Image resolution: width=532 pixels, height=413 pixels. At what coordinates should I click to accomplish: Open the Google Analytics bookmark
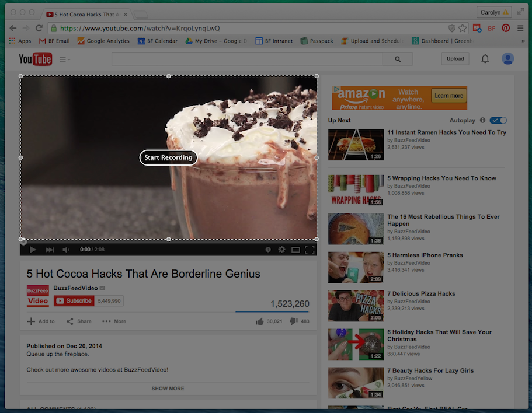point(103,41)
